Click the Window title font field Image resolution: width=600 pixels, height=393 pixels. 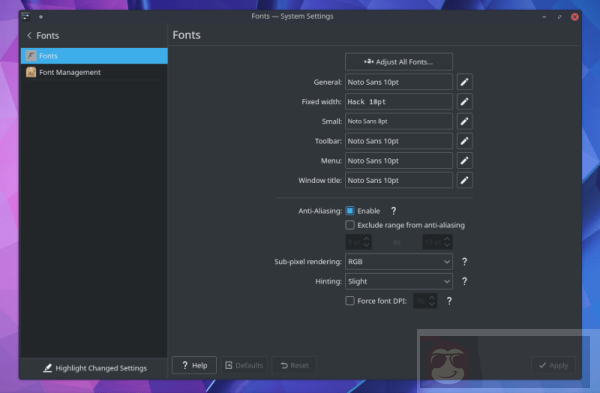tap(399, 180)
